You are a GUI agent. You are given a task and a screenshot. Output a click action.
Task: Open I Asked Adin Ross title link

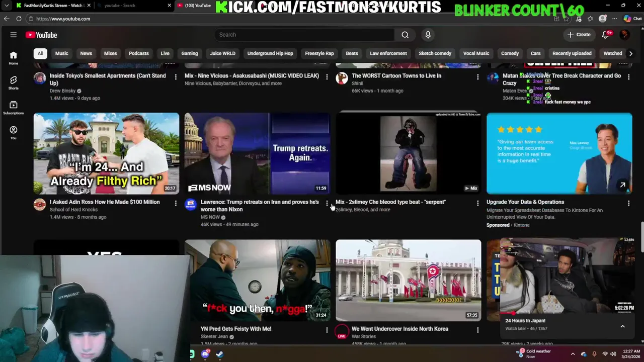(105, 202)
